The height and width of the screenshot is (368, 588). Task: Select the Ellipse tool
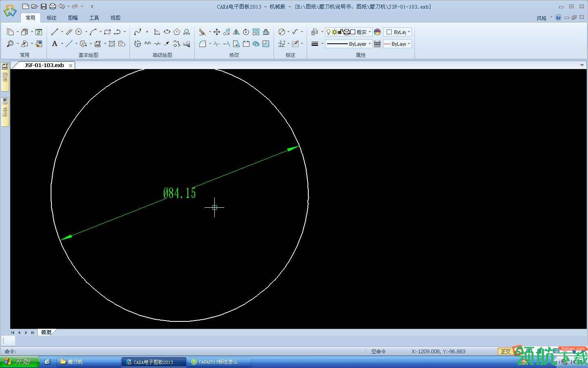coord(167,31)
